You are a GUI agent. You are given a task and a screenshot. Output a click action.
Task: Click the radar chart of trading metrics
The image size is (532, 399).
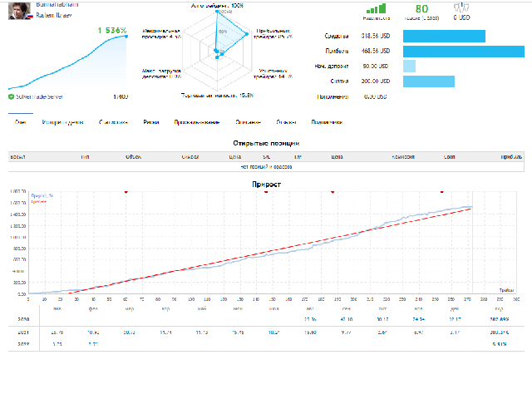tap(221, 48)
